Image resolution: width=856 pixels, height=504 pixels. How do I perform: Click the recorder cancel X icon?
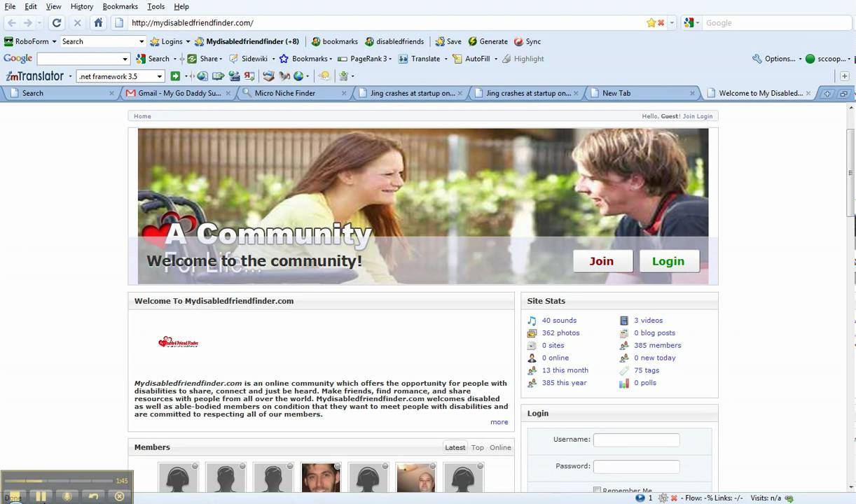[x=119, y=496]
